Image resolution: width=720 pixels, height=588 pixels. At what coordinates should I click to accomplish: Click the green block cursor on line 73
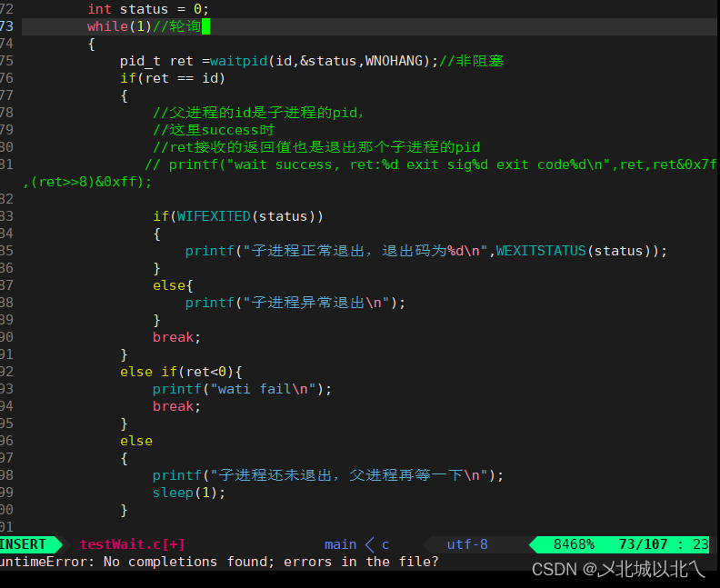click(x=205, y=26)
